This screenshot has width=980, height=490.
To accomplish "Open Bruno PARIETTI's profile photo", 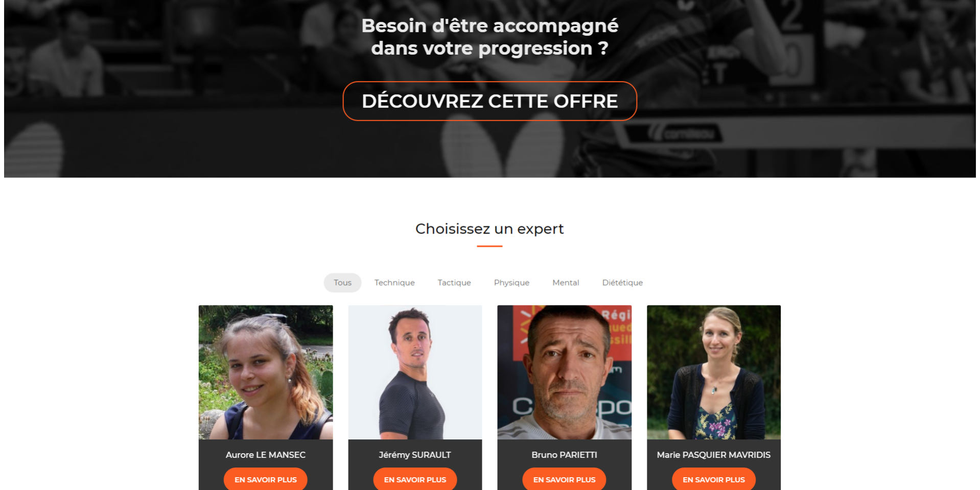I will click(x=565, y=372).
